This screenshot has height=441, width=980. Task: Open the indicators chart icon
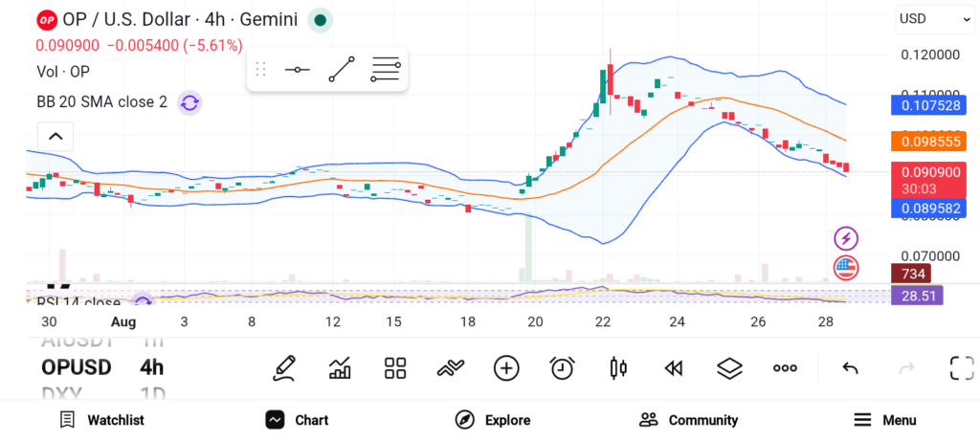click(x=340, y=368)
